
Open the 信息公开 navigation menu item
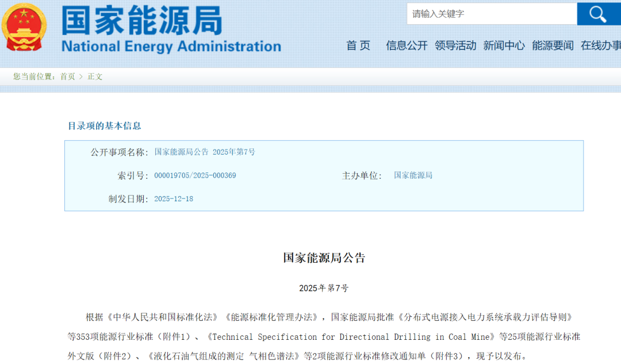[x=407, y=45]
